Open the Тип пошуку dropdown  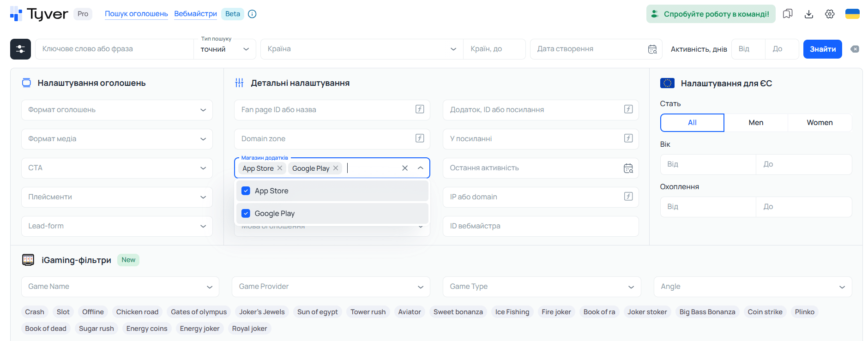pos(225,49)
